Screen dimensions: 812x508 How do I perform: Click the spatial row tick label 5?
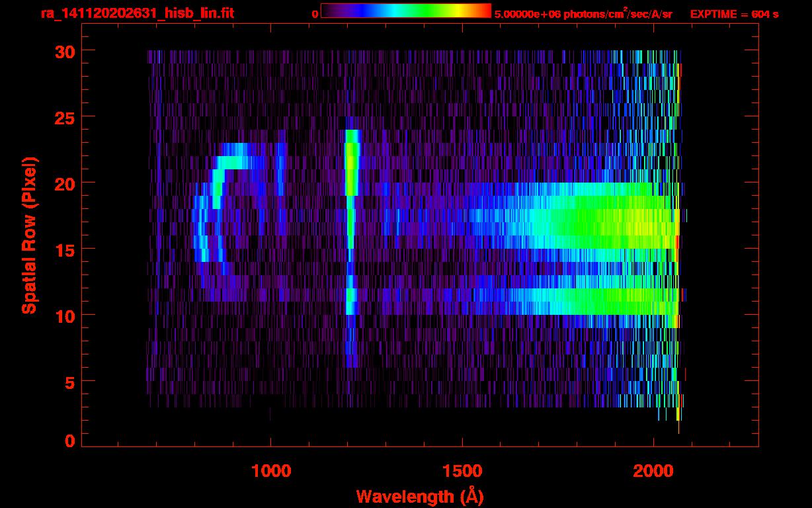pyautogui.click(x=69, y=382)
